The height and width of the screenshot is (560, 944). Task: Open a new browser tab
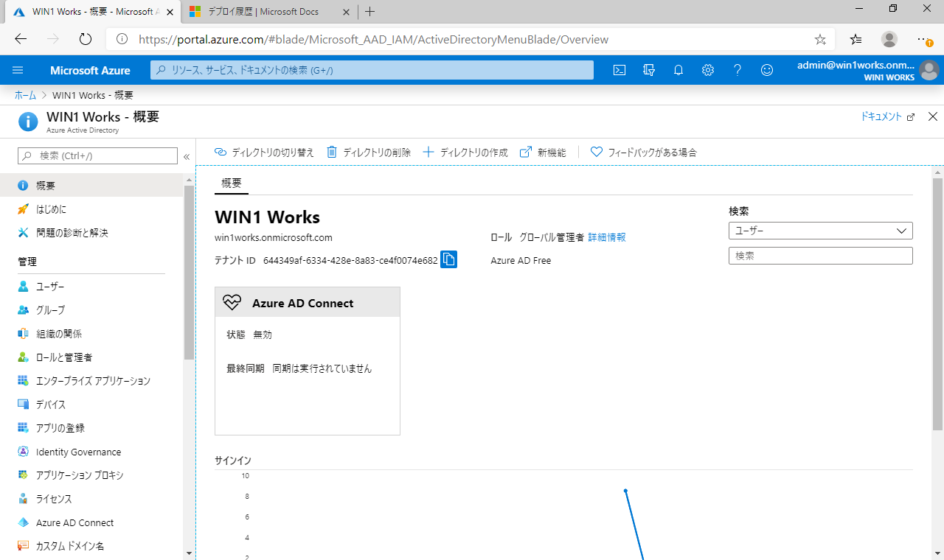point(370,12)
